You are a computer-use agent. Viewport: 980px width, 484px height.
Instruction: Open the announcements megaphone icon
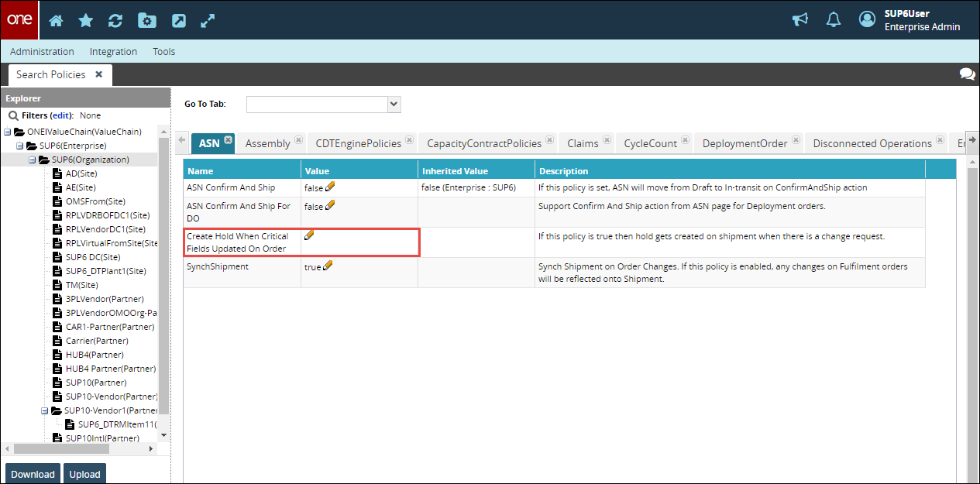click(800, 20)
